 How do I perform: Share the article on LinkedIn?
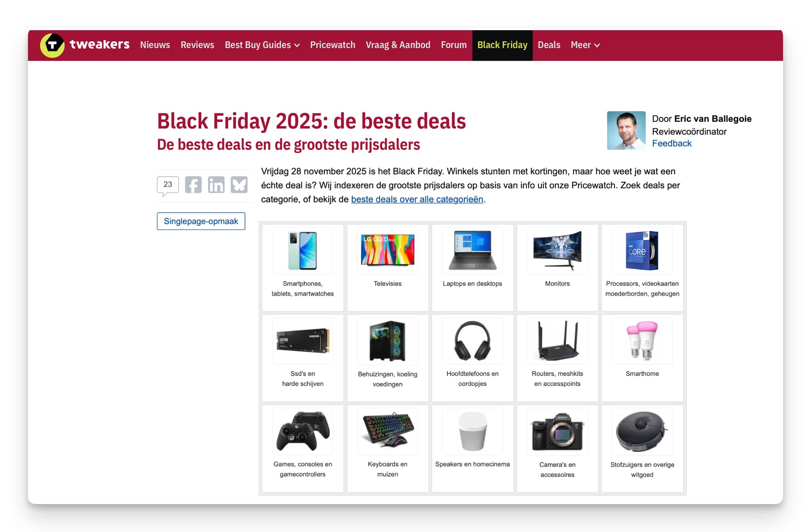(x=216, y=184)
